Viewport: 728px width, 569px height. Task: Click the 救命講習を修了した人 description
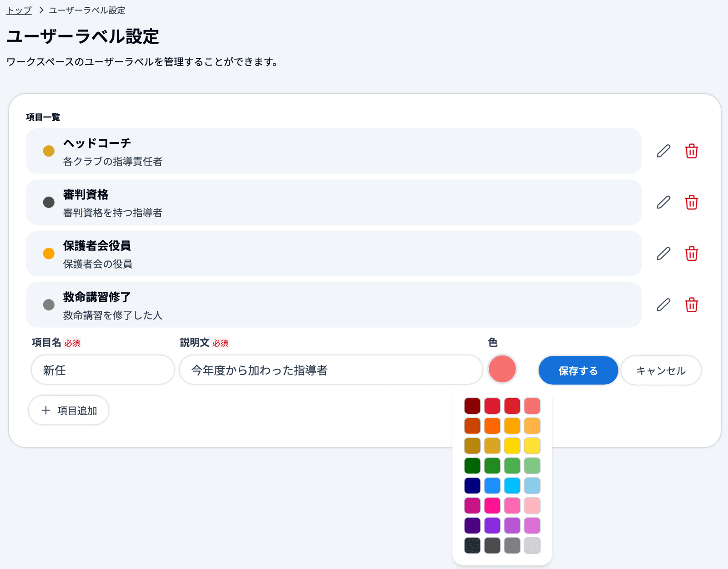[x=113, y=315]
